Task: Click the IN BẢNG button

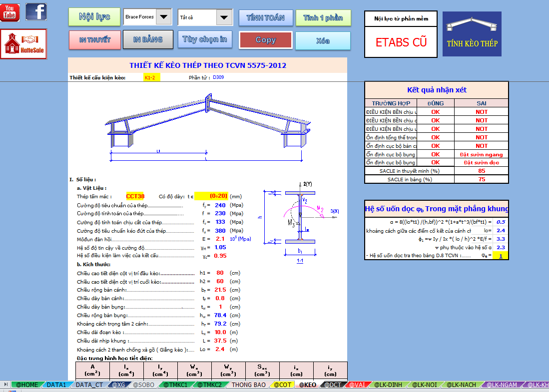Action: (148, 39)
